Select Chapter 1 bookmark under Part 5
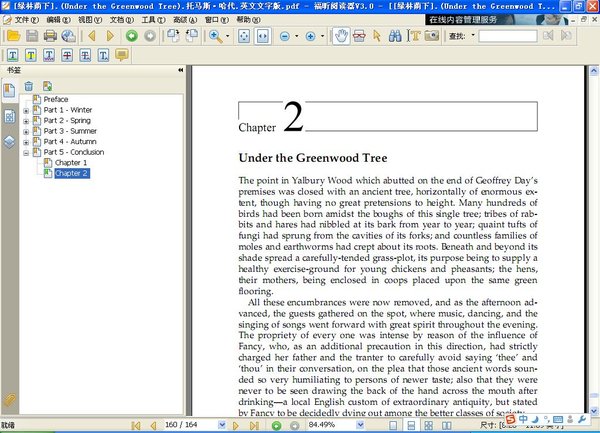The width and height of the screenshot is (600, 433). [71, 163]
